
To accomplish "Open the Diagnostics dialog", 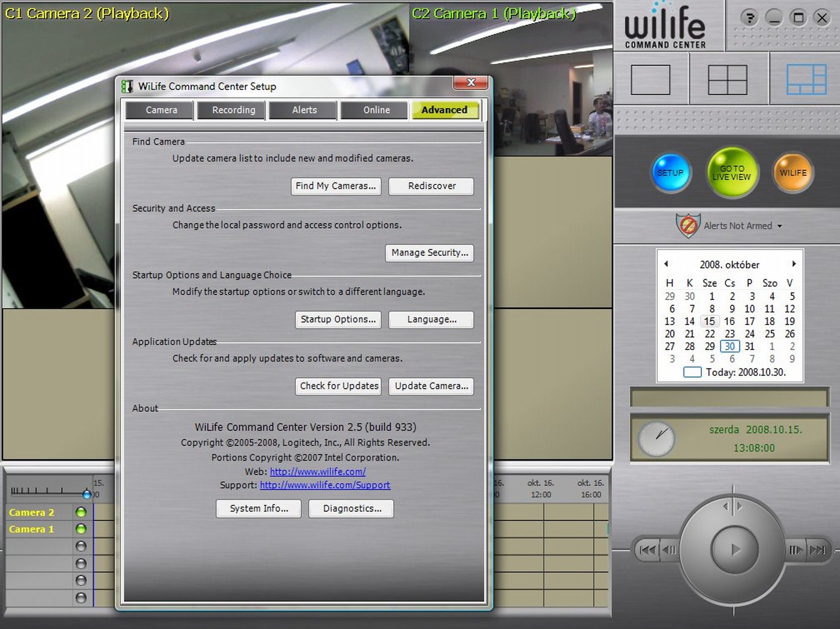I will (351, 508).
